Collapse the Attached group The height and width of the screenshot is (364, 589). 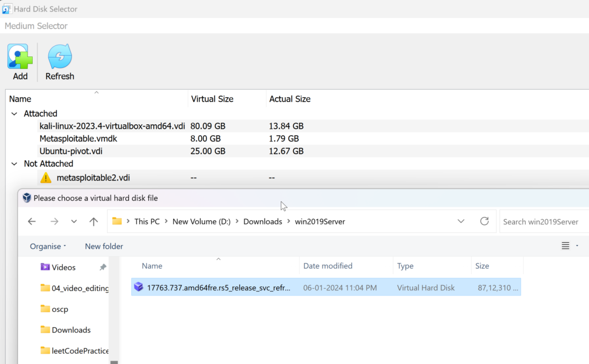pos(14,113)
